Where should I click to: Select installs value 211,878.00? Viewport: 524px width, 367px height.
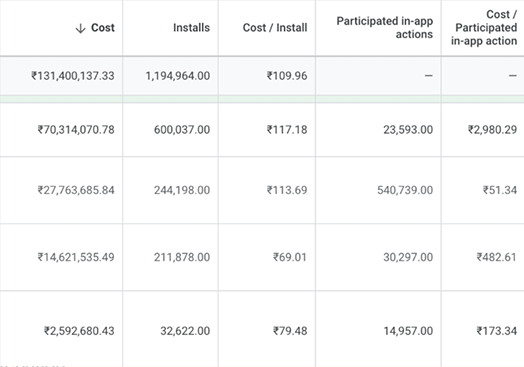[182, 257]
